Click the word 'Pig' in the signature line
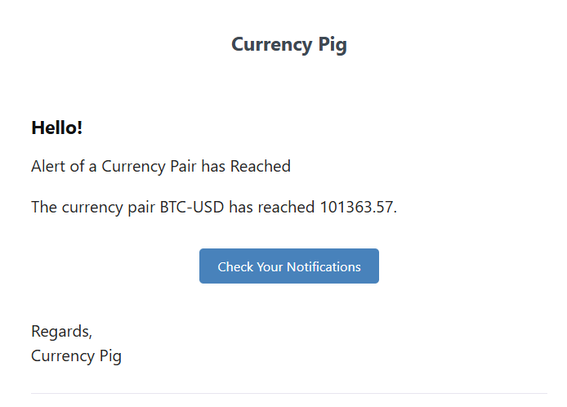This screenshot has width=567, height=407. [110, 356]
